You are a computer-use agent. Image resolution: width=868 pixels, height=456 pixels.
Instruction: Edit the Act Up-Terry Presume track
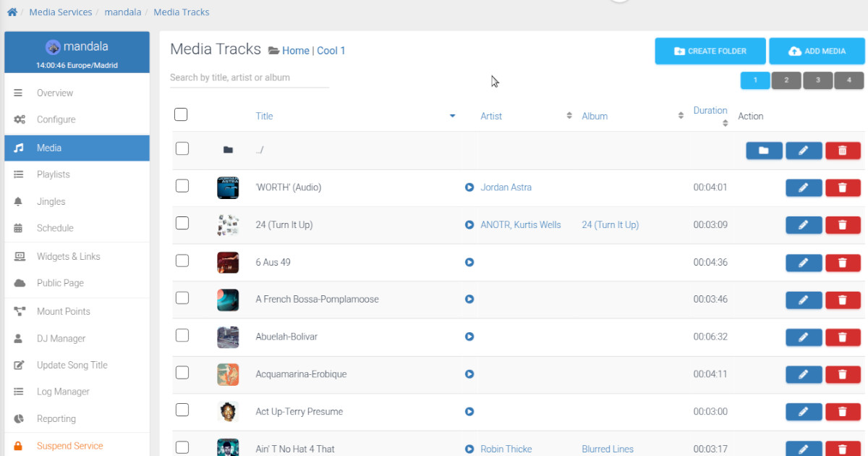(x=804, y=412)
